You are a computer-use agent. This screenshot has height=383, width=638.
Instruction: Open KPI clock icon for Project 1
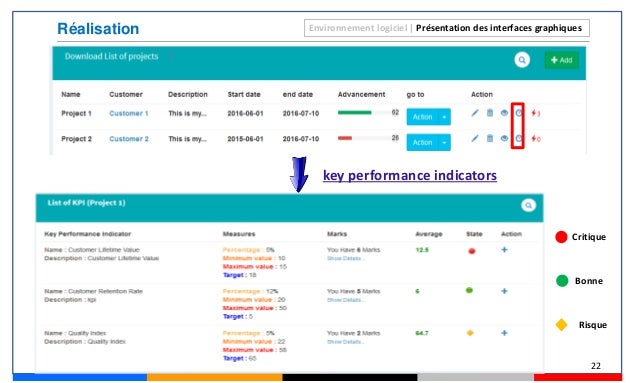518,113
